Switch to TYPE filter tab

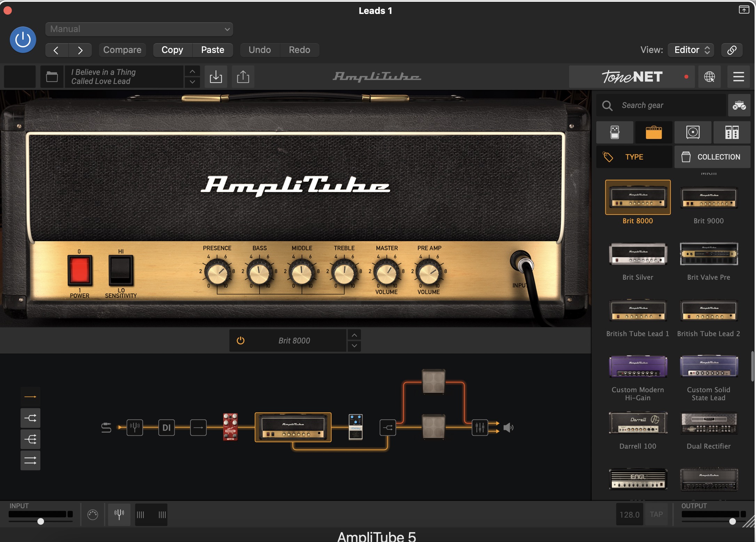pos(634,157)
